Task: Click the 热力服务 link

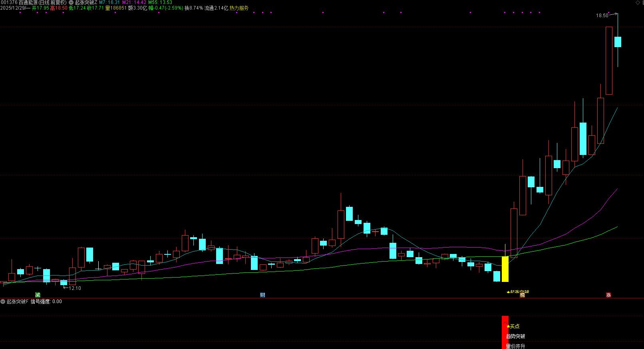Action: 239,8
